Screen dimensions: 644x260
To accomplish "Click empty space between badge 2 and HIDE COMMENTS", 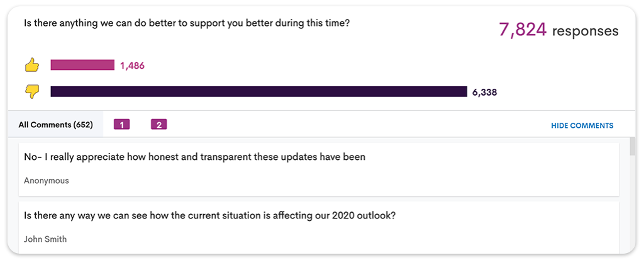I will [x=352, y=125].
